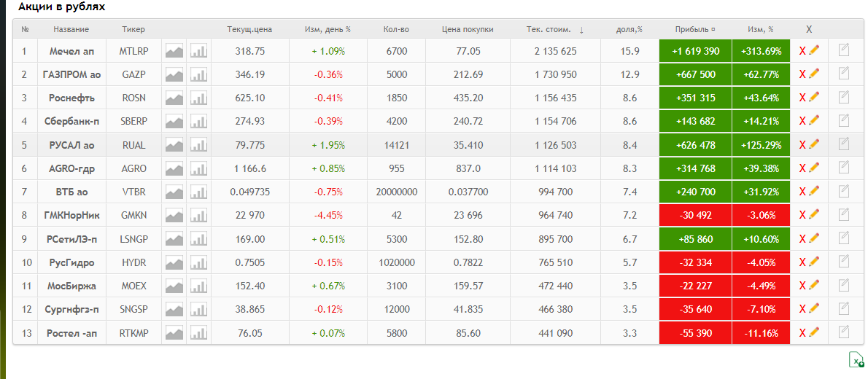Open the note icon for Мечел ап
Screen dimensions: 868x379
[844, 50]
